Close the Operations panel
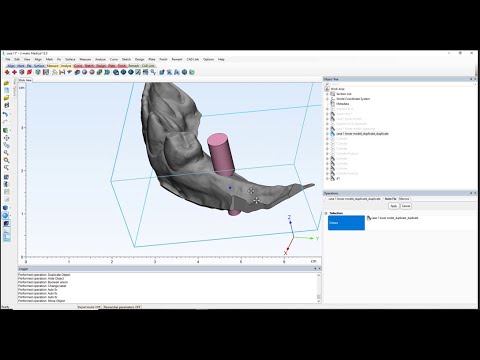The image size is (480, 360). [475, 193]
